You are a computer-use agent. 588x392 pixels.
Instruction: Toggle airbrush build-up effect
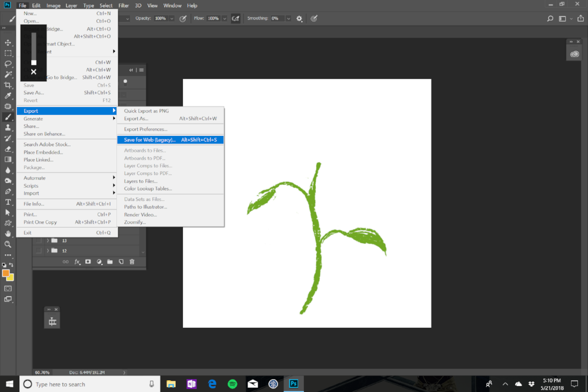pos(236,18)
